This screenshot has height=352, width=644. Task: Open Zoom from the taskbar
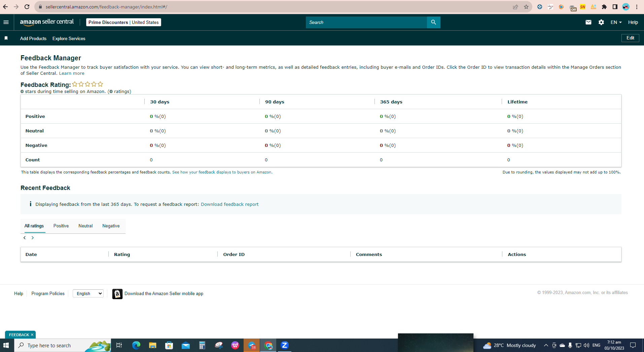[285, 345]
